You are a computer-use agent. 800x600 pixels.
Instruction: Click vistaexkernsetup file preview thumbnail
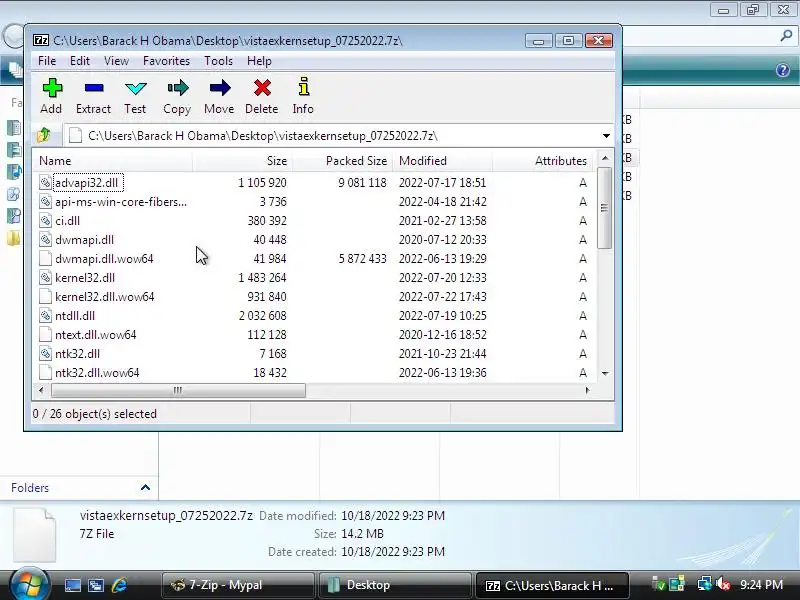[34, 535]
